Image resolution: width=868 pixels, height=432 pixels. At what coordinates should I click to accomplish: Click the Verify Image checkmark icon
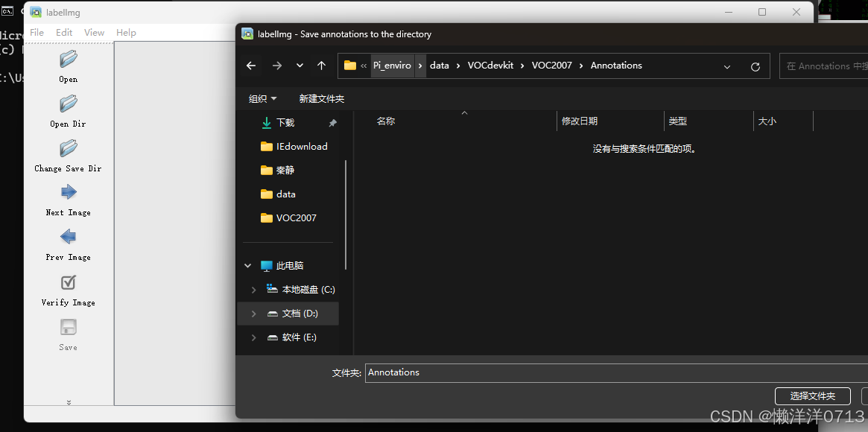(x=68, y=282)
